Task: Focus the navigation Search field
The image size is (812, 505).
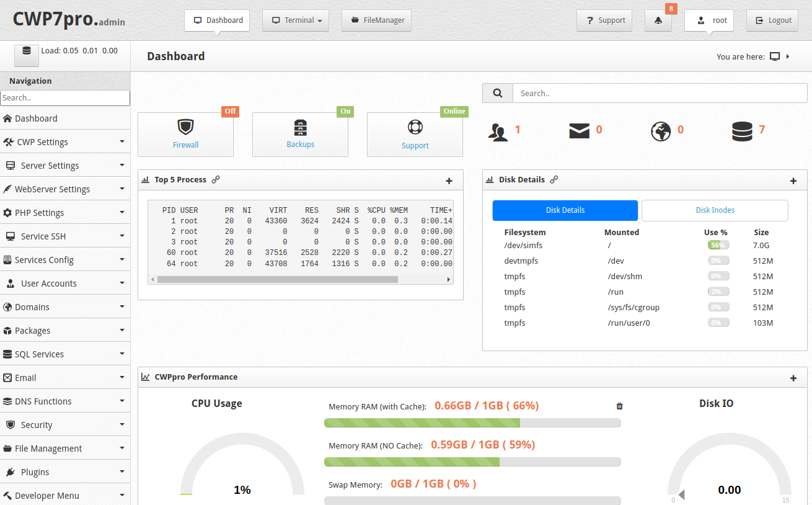Action: click(x=65, y=98)
